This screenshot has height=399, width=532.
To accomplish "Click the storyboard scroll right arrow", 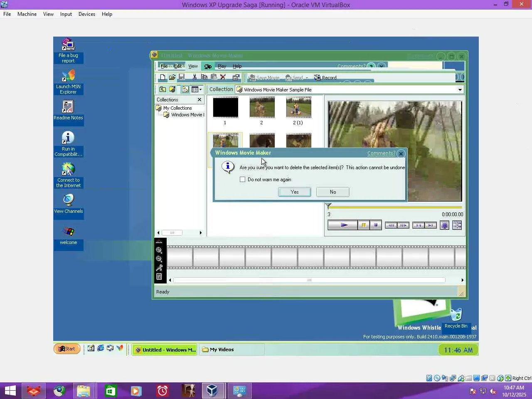I will (462, 280).
